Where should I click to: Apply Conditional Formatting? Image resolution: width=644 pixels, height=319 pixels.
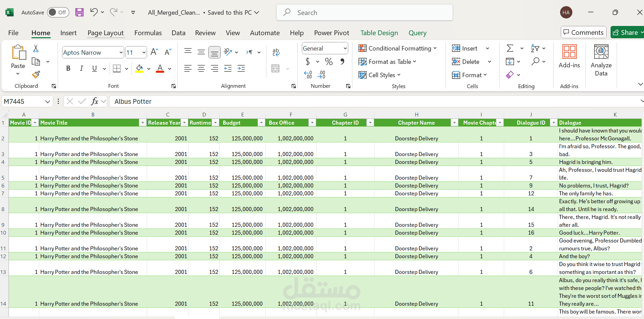tap(398, 48)
